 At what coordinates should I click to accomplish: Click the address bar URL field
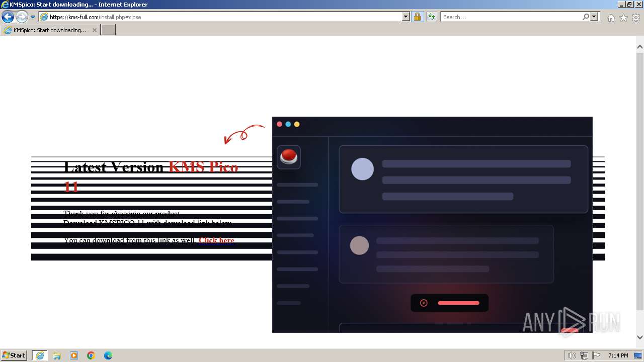(x=220, y=17)
